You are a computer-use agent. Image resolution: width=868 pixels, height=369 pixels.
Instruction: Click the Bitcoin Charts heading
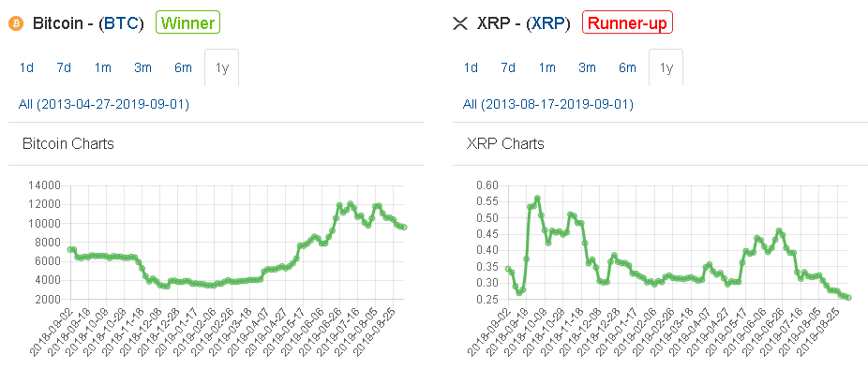pyautogui.click(x=68, y=144)
